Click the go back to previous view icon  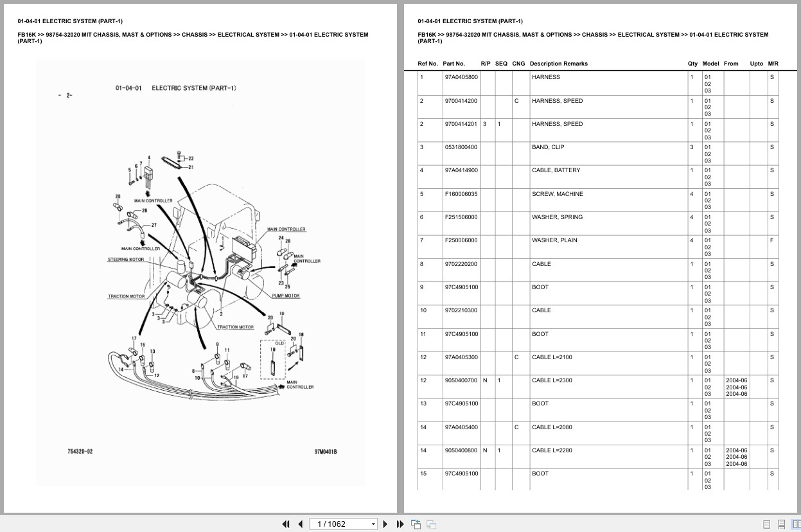pyautogui.click(x=416, y=524)
